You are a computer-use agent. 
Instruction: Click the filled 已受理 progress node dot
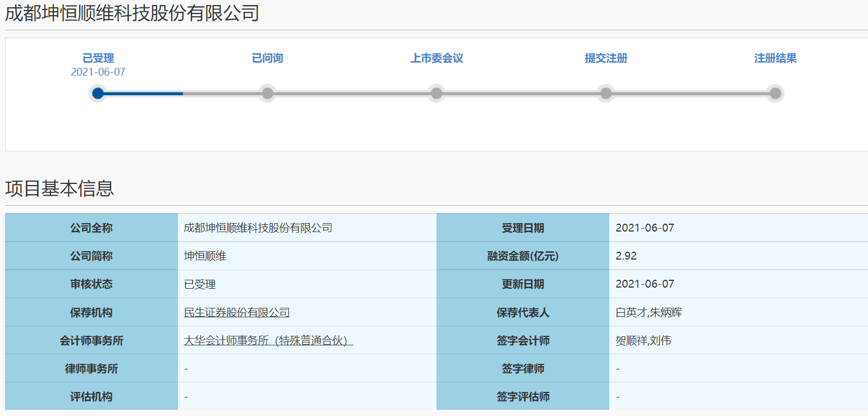(98, 93)
